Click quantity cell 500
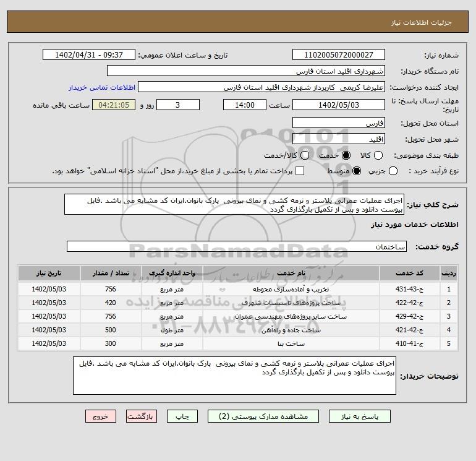 [x=111, y=330]
